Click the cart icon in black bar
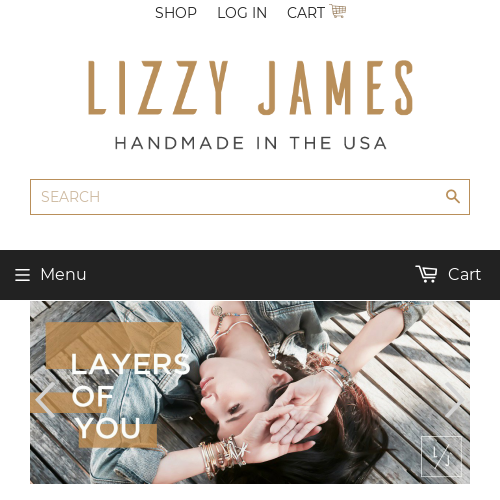Viewport: 500px width, 500px height. pyautogui.click(x=426, y=274)
